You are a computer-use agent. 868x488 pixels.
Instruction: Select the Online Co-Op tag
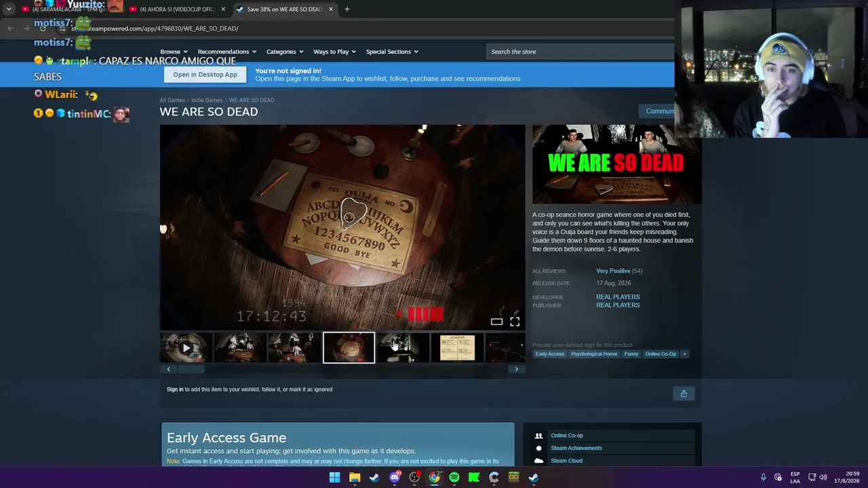tap(660, 354)
